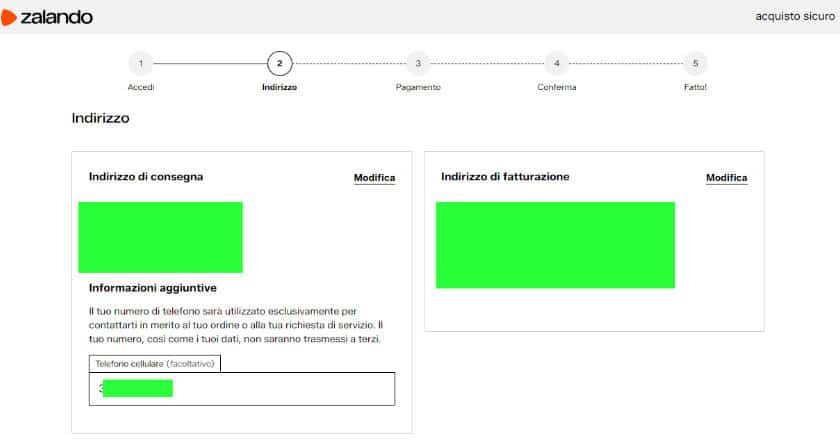Click 'Indirizzo di fatturazione' card title
The width and height of the screenshot is (840, 440).
point(505,177)
